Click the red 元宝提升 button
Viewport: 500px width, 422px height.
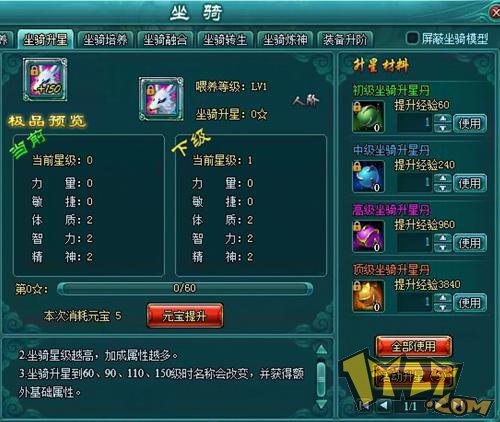pos(185,316)
